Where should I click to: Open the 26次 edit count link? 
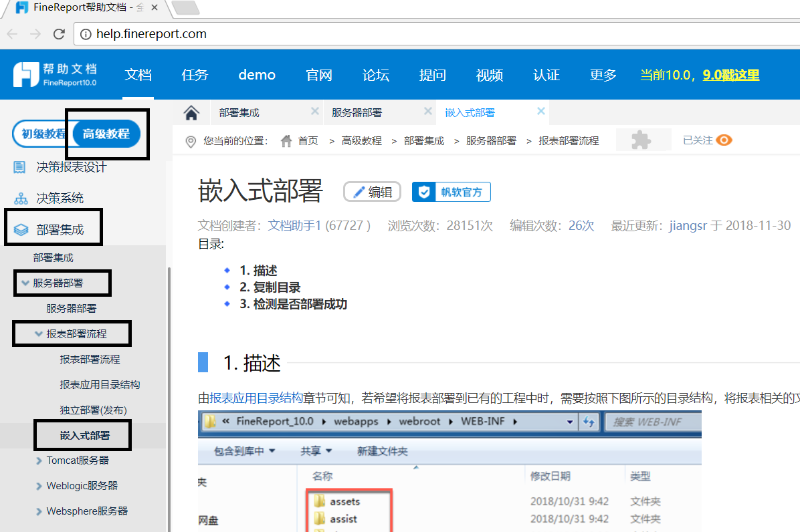(582, 226)
